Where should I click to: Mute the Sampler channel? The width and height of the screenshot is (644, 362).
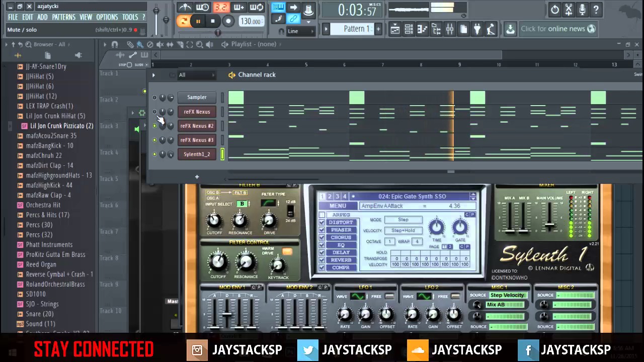click(154, 98)
